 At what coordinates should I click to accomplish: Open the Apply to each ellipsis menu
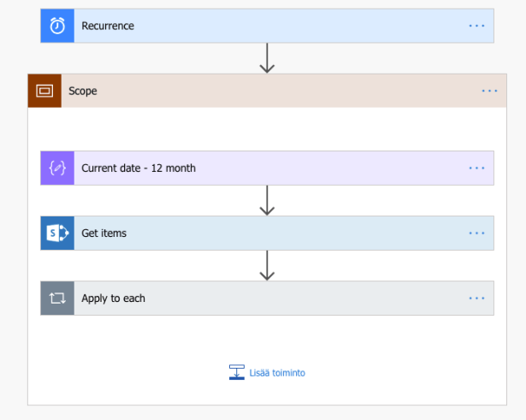476,299
